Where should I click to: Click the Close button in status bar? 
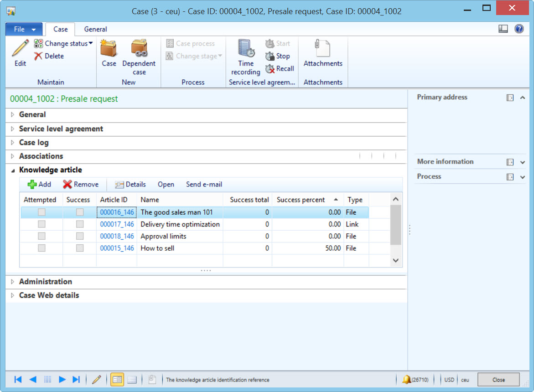click(x=498, y=380)
